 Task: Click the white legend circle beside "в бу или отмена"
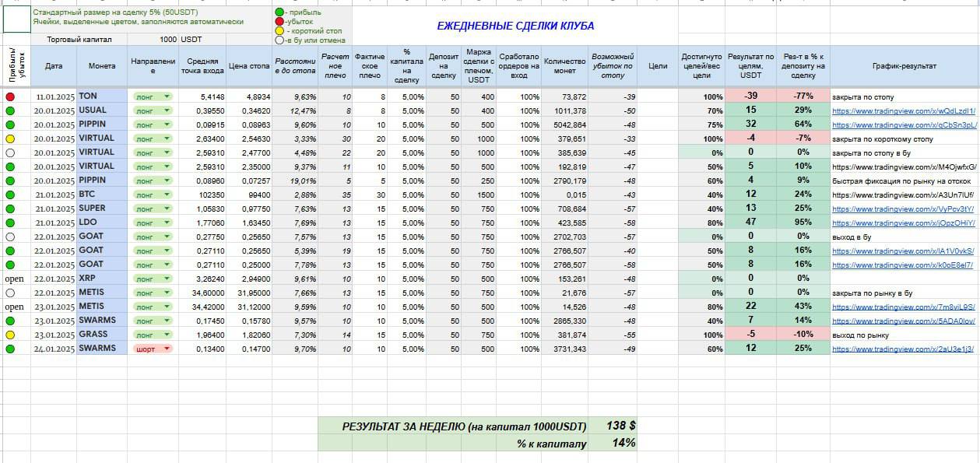coord(279,40)
